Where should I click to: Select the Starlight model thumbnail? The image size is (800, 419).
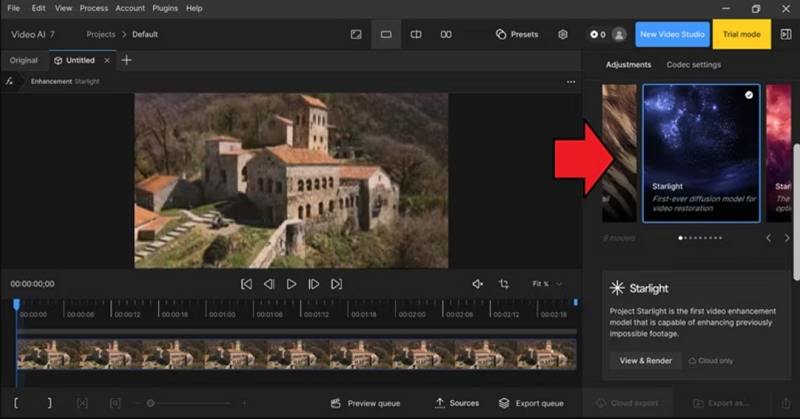pyautogui.click(x=701, y=154)
